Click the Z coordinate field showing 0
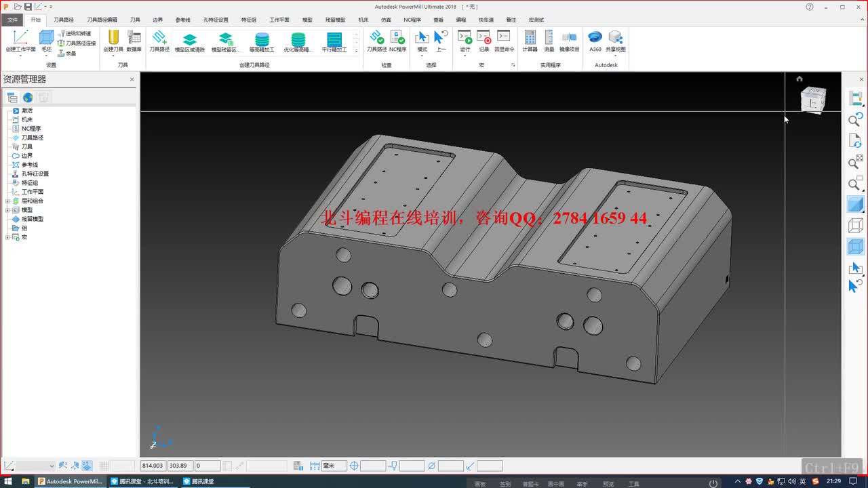Viewport: 868px width, 488px height. 207,466
